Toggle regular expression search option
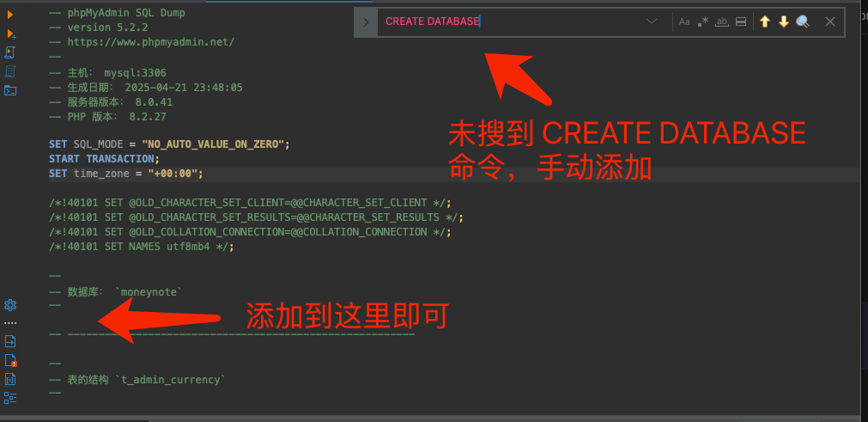Image resolution: width=868 pixels, height=422 pixels. (703, 21)
